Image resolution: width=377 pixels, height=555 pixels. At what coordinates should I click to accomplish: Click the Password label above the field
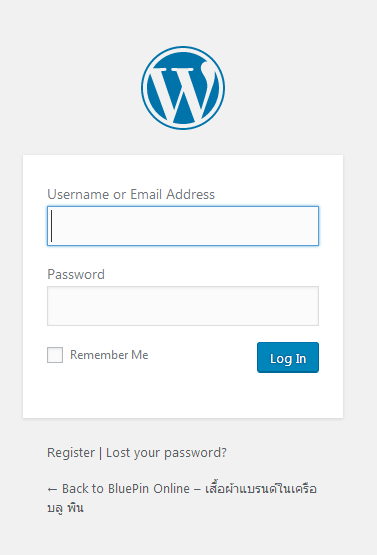76,274
